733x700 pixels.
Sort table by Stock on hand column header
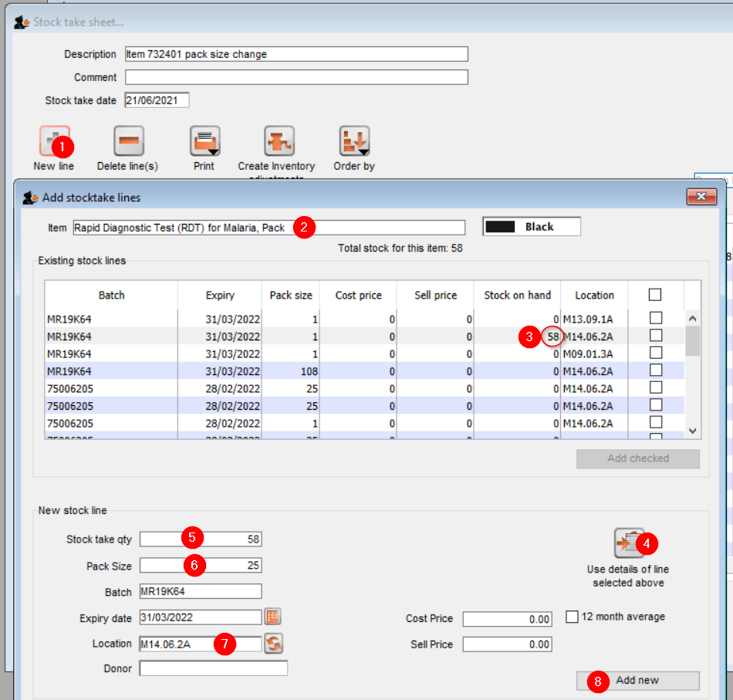(x=517, y=295)
